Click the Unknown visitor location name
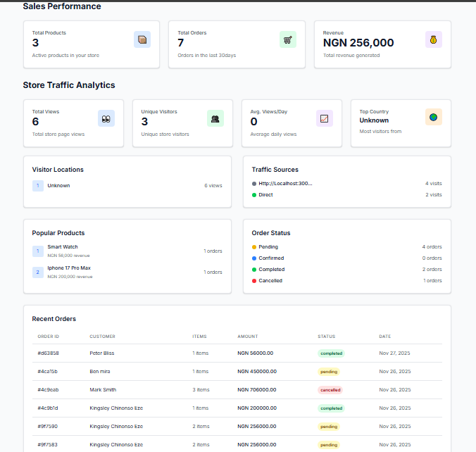 (58, 185)
